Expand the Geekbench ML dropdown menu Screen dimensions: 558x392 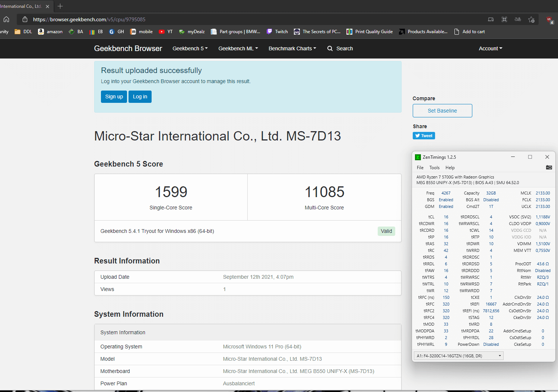tap(238, 48)
